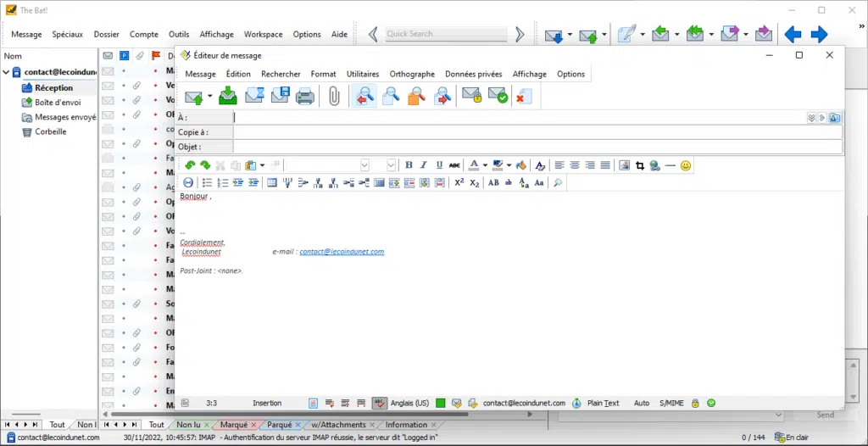Viewport: 868px width, 446px height.
Task: Open the Utilitaires menu
Action: [363, 74]
